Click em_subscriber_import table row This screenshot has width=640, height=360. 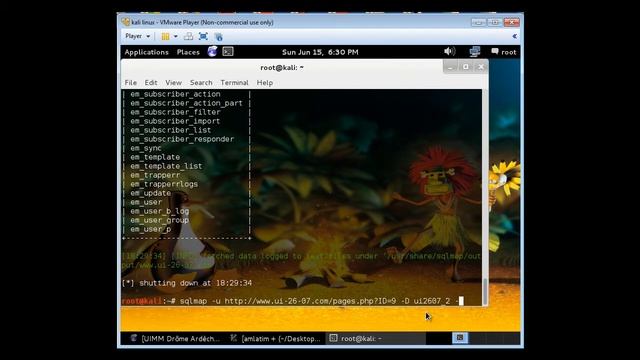click(x=175, y=121)
